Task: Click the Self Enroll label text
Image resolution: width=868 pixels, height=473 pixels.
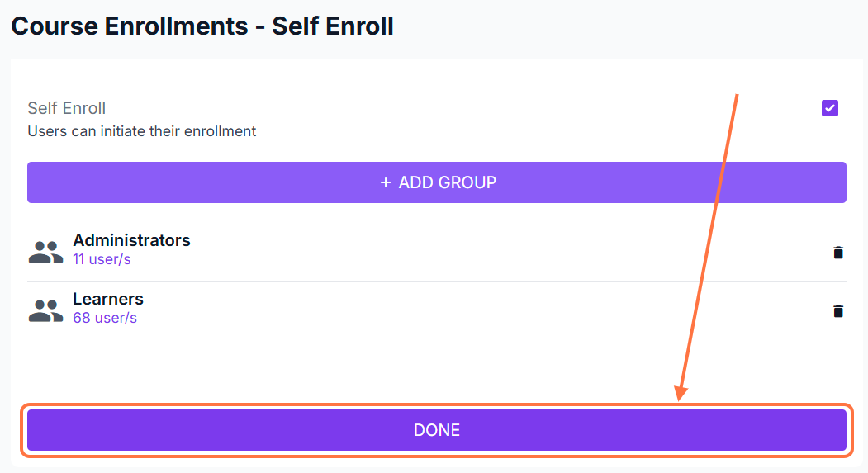Action: pos(67,108)
